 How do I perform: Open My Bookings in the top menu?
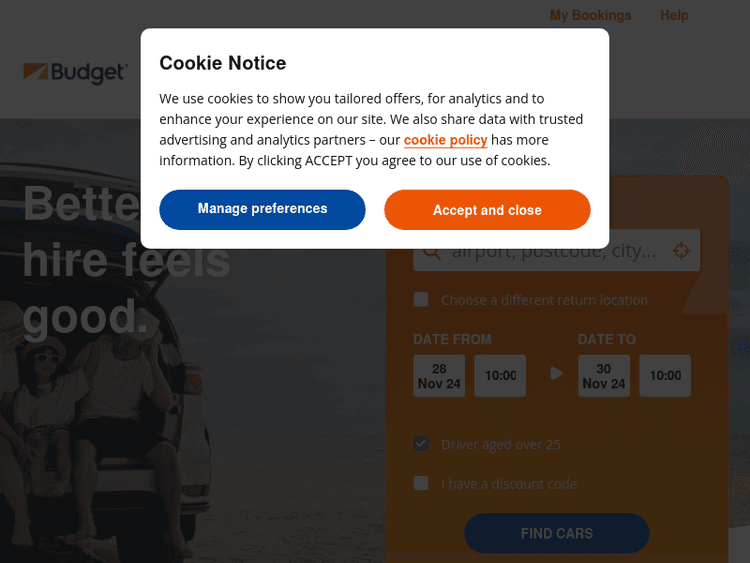pyautogui.click(x=590, y=15)
